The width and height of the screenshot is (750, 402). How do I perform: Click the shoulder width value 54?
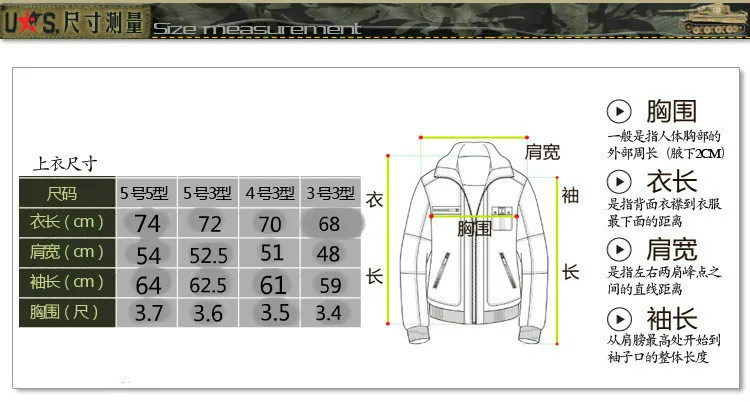coord(148,256)
